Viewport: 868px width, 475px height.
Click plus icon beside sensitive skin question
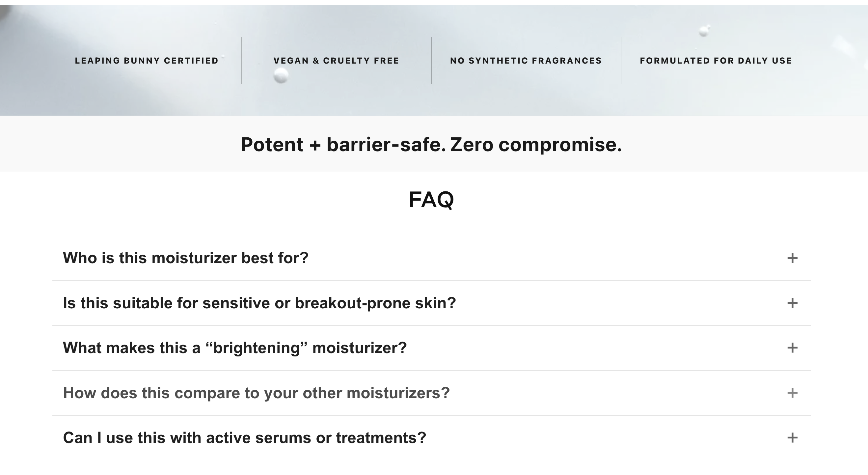[x=792, y=303]
